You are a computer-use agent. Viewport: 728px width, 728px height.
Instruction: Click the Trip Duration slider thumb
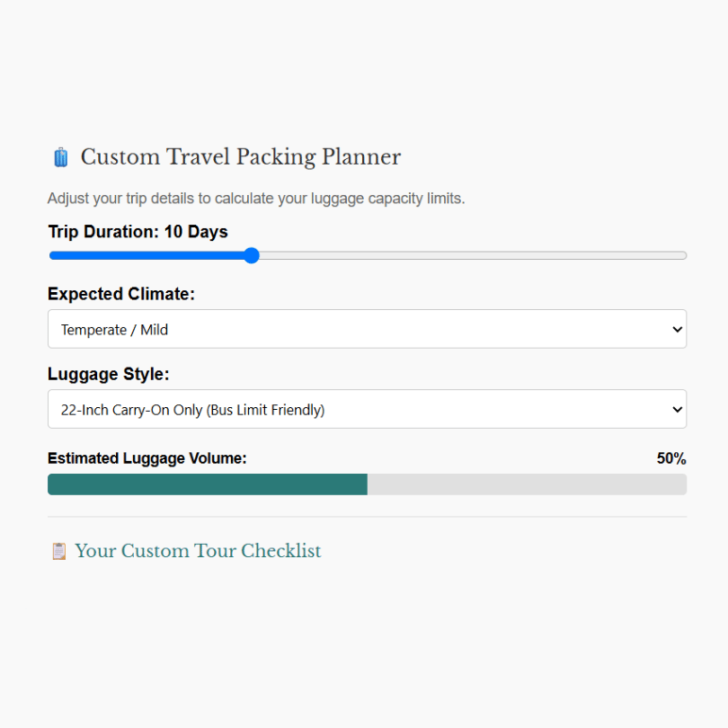(251, 255)
